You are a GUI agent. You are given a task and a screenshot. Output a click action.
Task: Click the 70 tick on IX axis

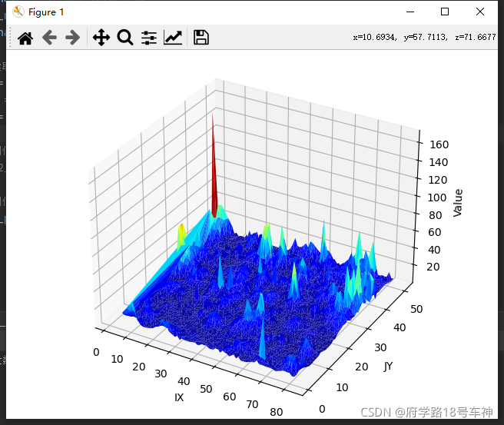(252, 404)
